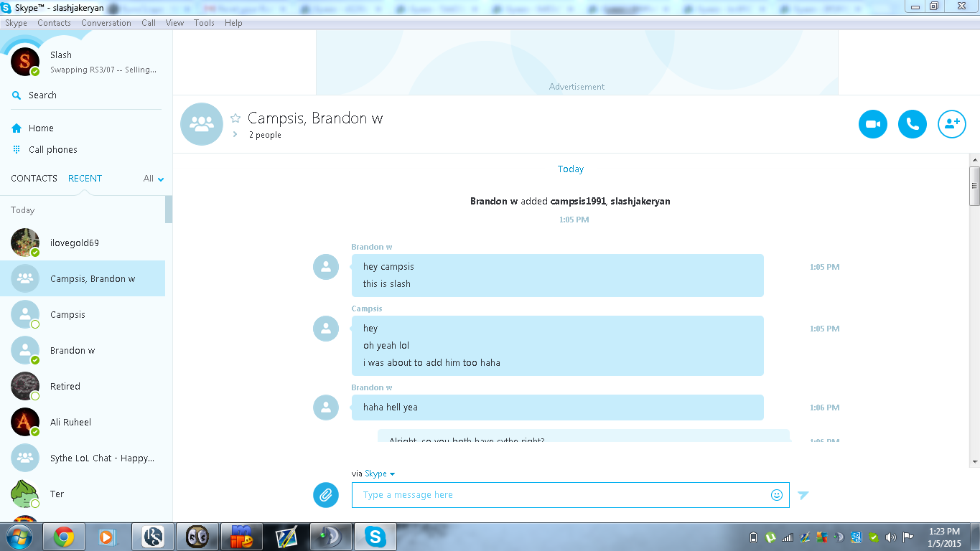The image size is (980, 551).
Task: Open the taskbar clock showing 1:23 PM
Action: (944, 537)
